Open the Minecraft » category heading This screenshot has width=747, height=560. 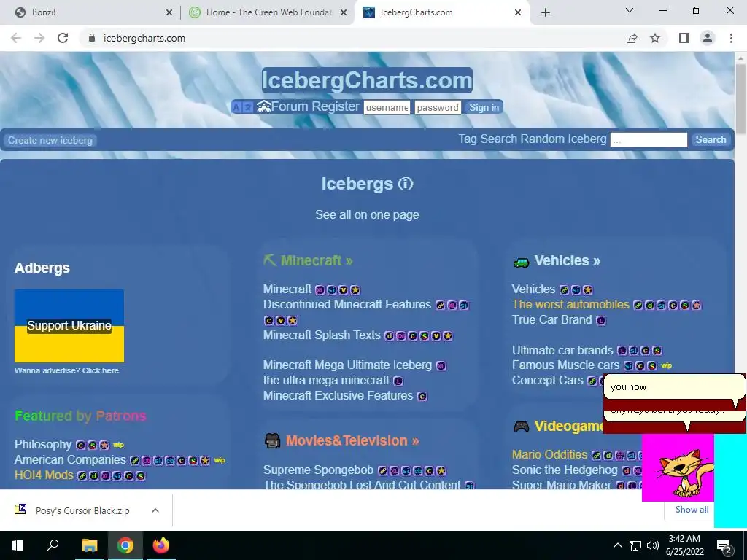317,260
